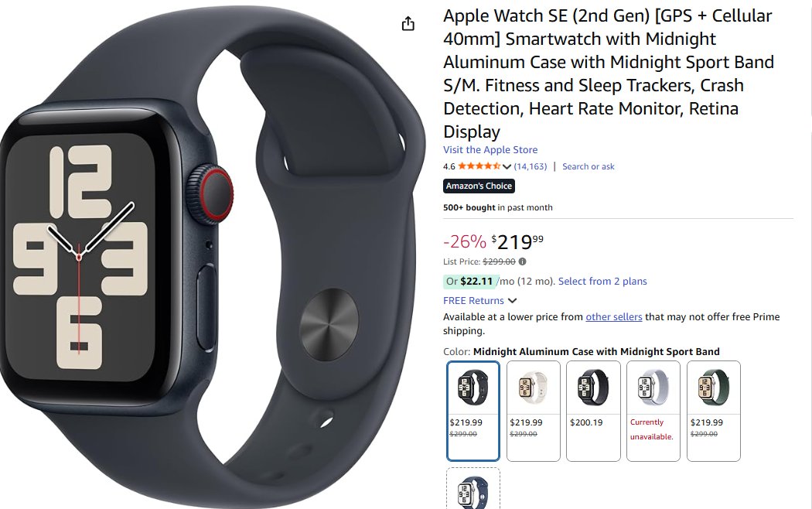This screenshot has width=812, height=509.
Task: Expand the FREE Returns dropdown
Action: 512,301
